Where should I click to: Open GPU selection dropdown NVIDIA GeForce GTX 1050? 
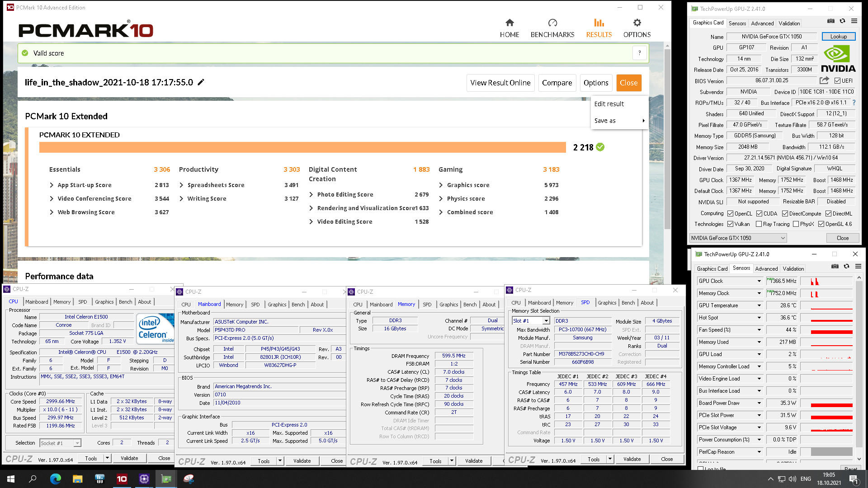click(x=738, y=238)
